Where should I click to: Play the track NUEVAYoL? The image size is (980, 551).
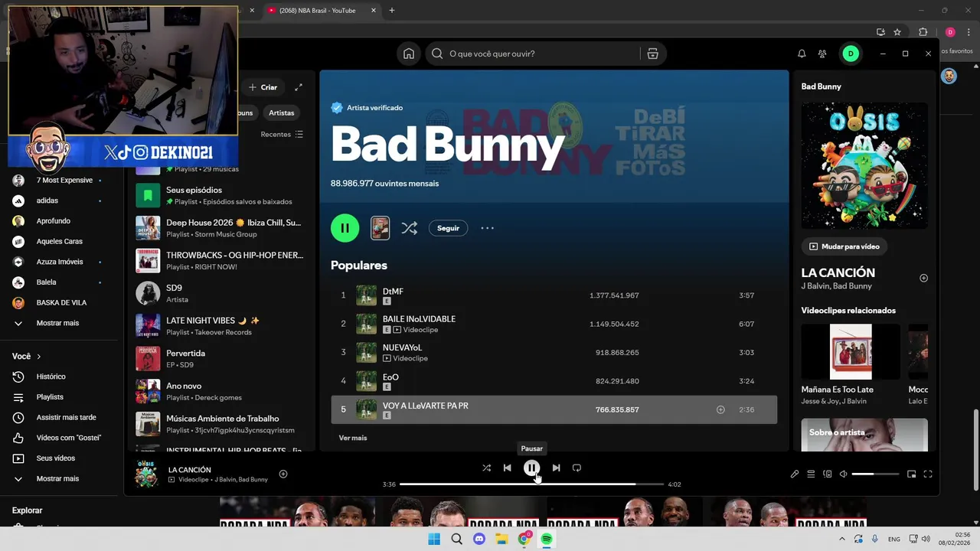(x=554, y=352)
